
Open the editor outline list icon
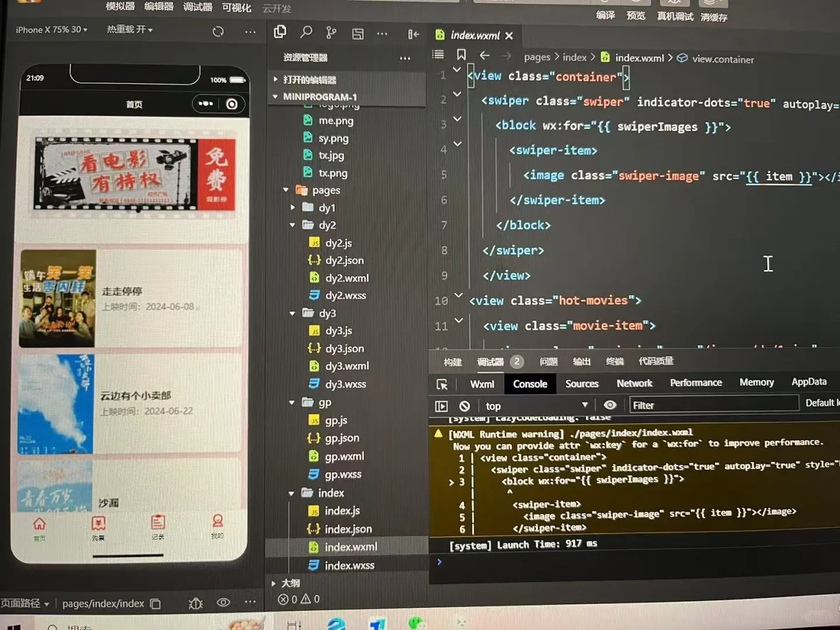[x=438, y=54]
